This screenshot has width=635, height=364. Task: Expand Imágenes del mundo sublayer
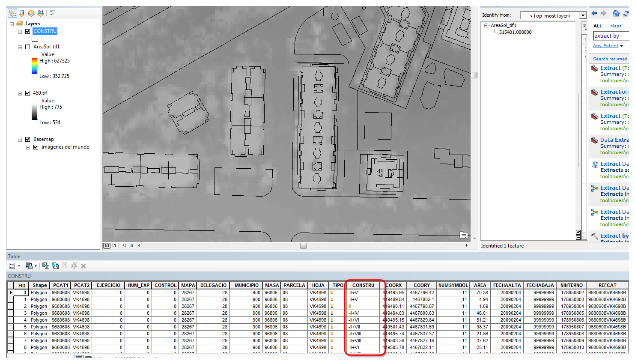[28, 147]
